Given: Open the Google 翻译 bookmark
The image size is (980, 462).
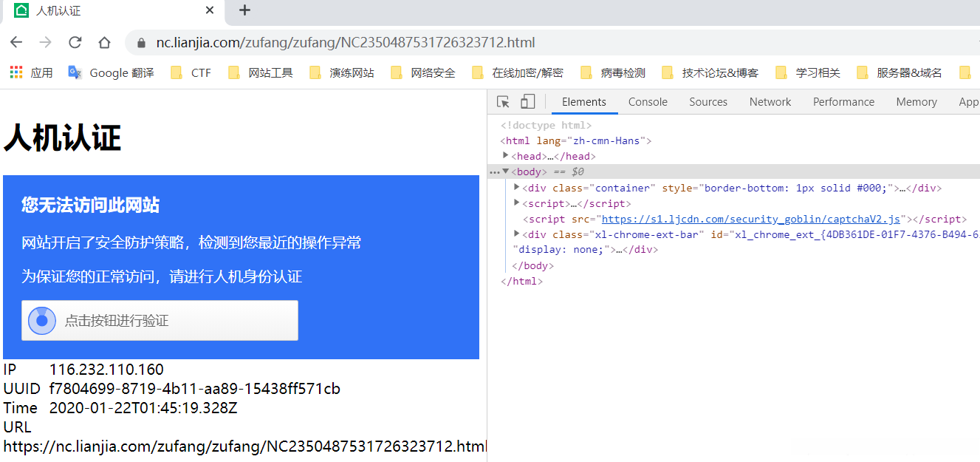Looking at the screenshot, I should pos(109,72).
